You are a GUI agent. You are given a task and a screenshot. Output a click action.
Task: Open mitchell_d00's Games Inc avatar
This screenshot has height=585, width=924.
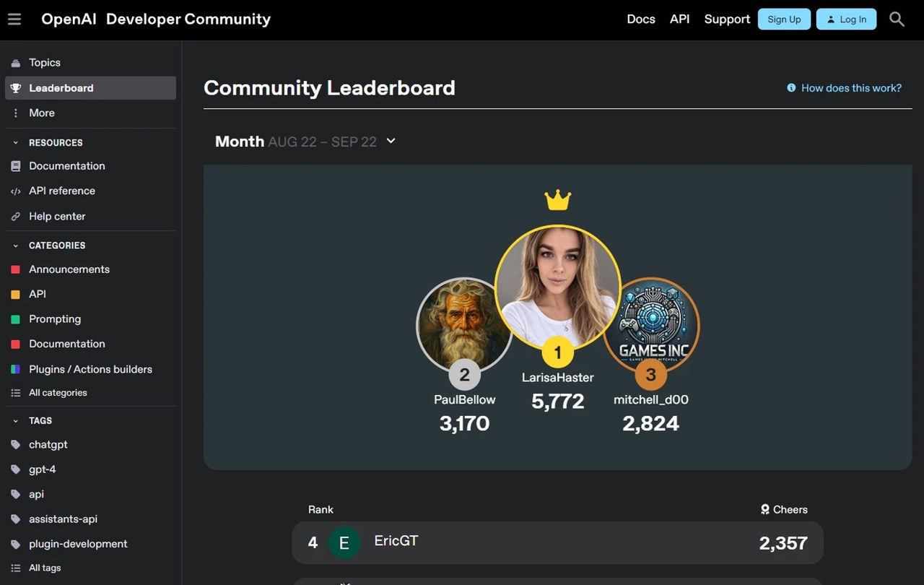tap(651, 326)
